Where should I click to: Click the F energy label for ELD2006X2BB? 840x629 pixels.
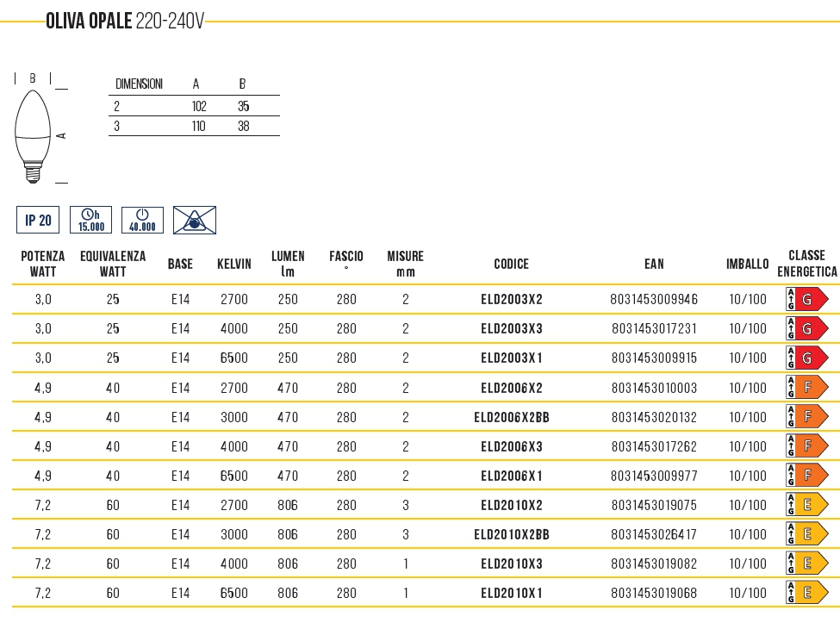pos(806,417)
